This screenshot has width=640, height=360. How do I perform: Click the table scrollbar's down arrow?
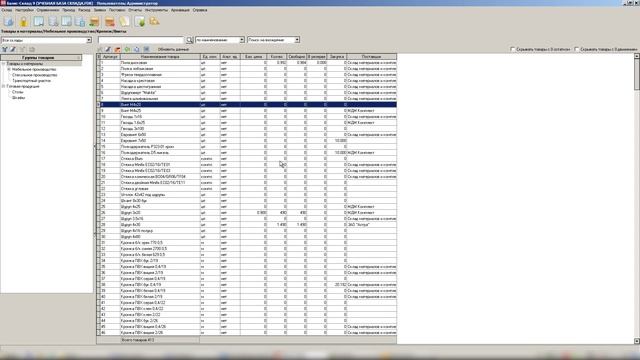pyautogui.click(x=637, y=341)
